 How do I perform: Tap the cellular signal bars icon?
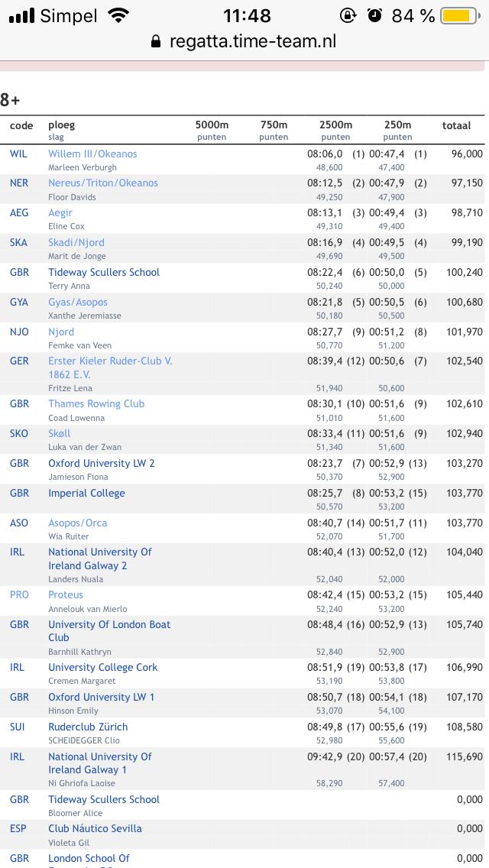click(21, 15)
